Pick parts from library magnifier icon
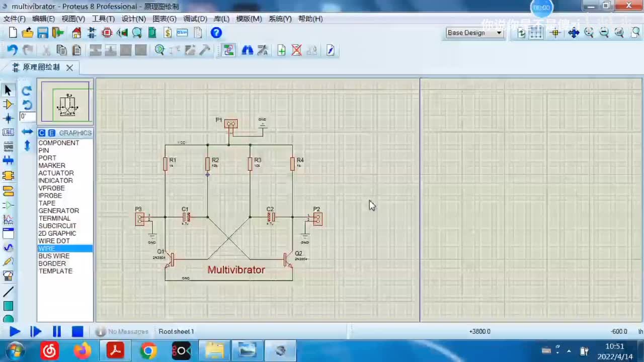 (x=159, y=50)
